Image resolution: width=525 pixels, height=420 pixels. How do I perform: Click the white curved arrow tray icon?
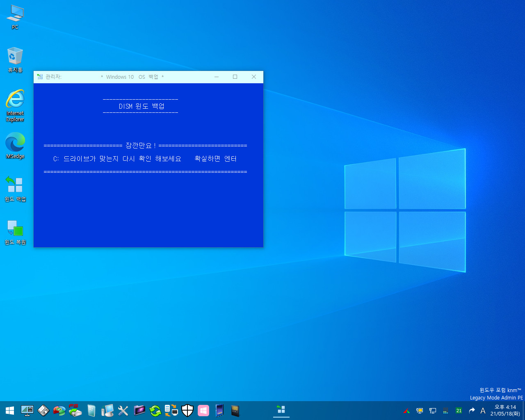click(x=472, y=411)
